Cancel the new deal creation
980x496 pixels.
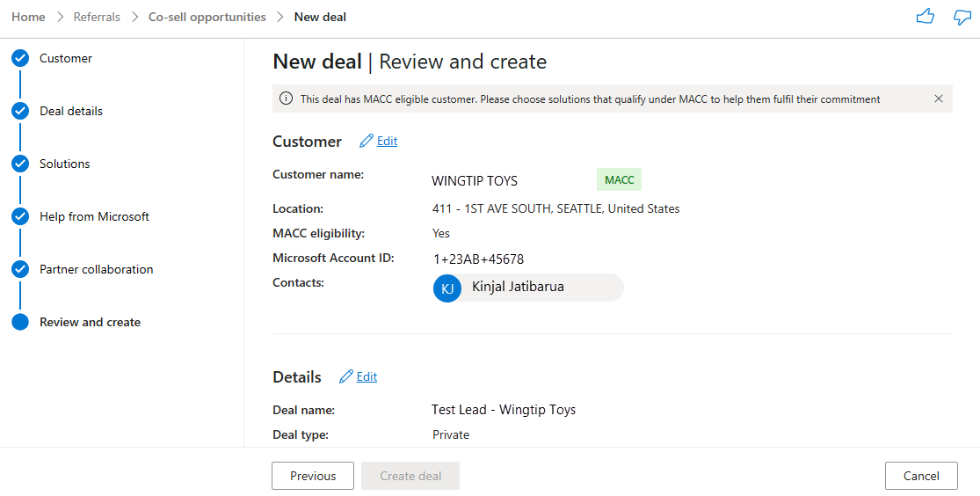click(x=920, y=476)
